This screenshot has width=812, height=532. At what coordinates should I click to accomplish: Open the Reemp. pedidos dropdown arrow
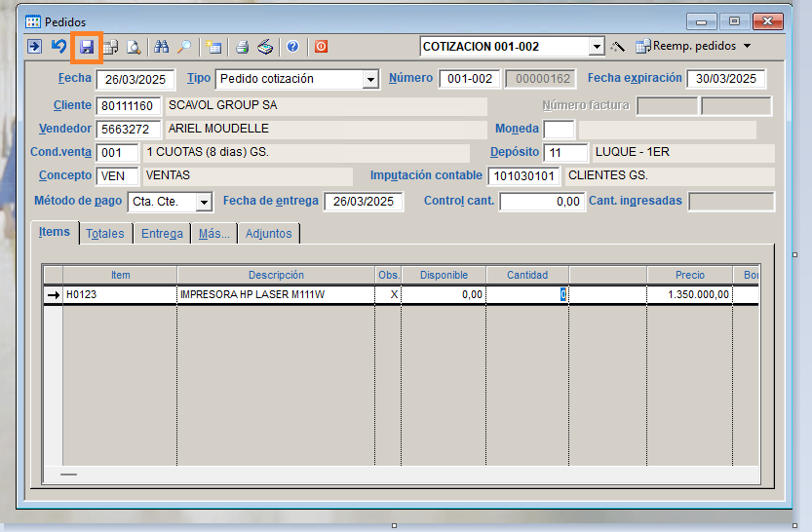(x=748, y=47)
